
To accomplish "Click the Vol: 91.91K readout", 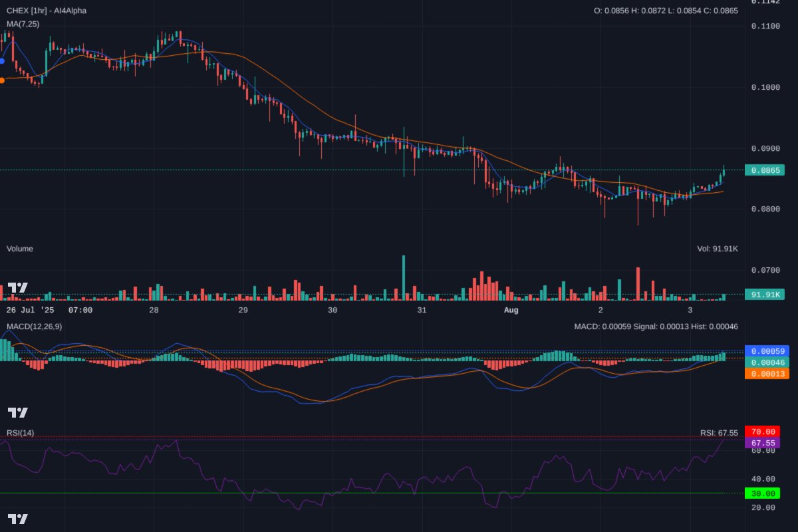I will pyautogui.click(x=718, y=248).
